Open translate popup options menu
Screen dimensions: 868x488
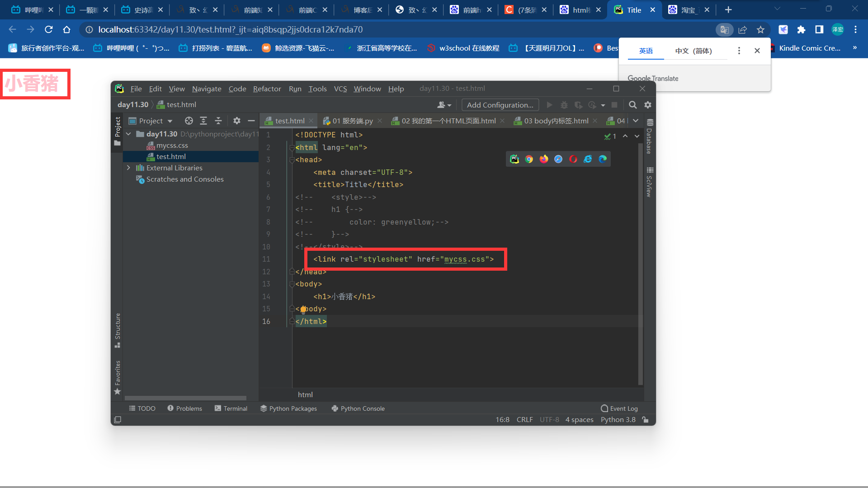click(x=739, y=51)
